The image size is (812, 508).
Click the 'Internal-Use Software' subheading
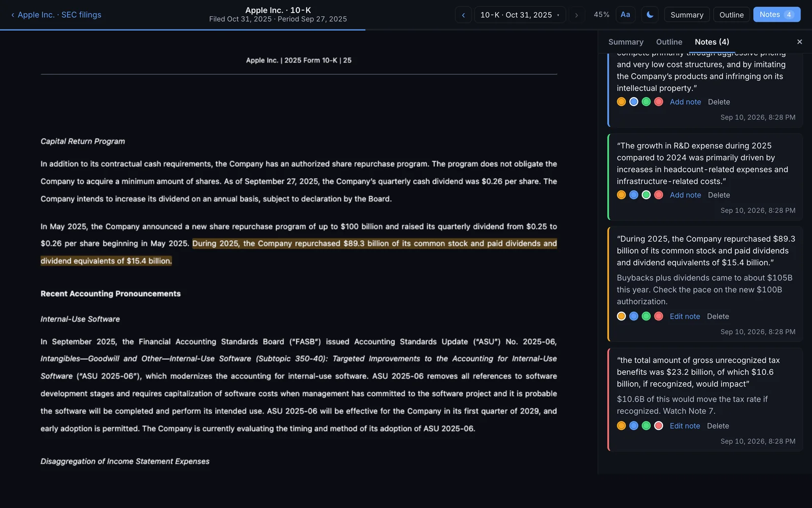point(80,319)
